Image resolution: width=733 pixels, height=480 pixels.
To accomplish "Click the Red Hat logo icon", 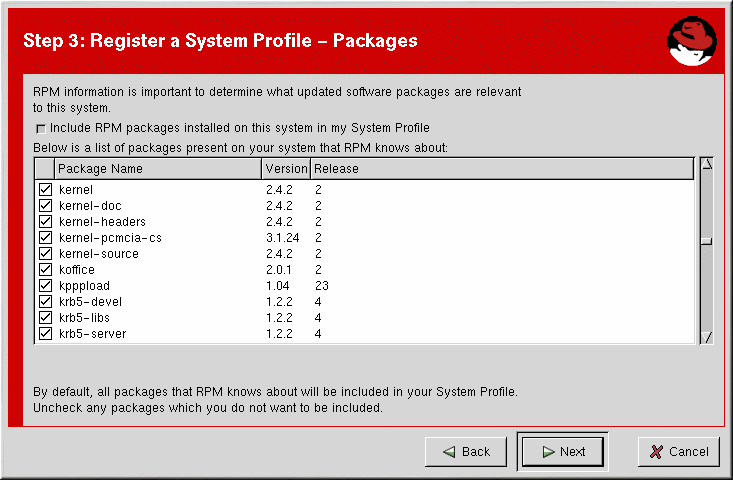I will pos(692,40).
